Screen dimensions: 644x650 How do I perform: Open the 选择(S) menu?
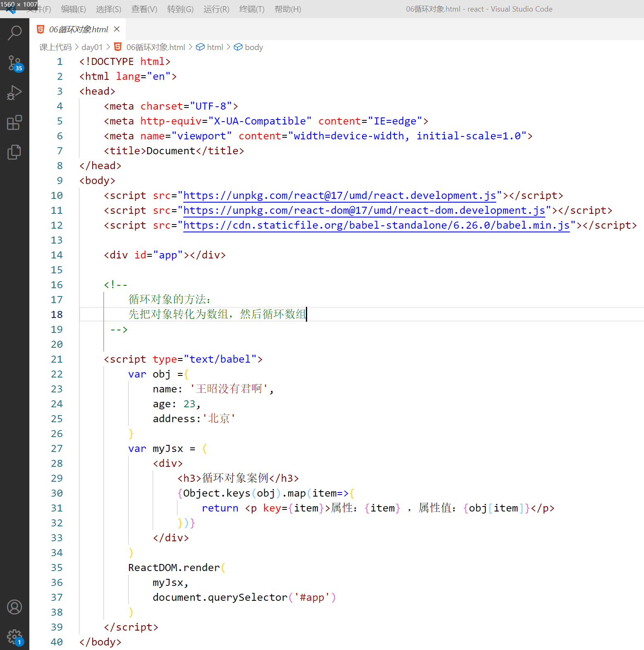(109, 9)
